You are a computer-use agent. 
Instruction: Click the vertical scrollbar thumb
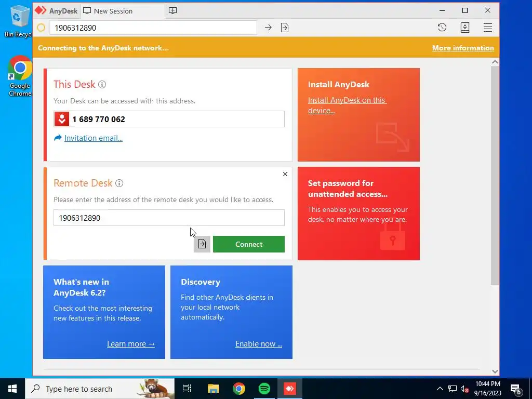click(x=495, y=176)
